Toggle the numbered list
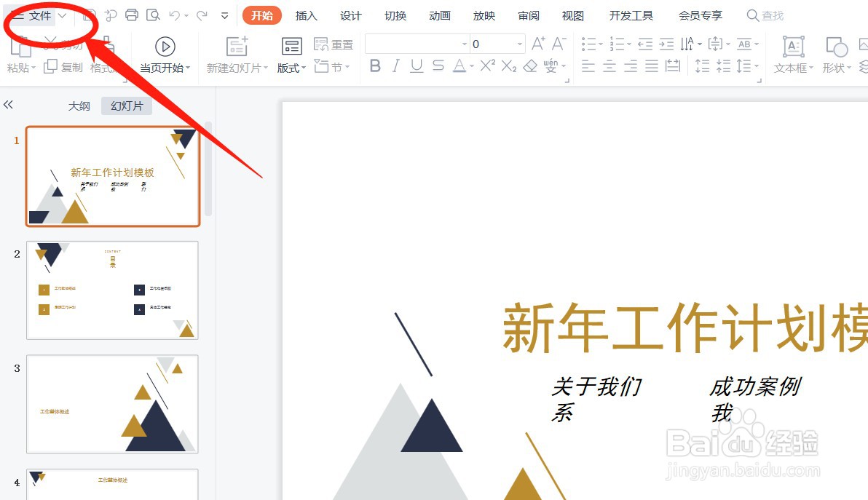This screenshot has height=500, width=868. pos(617,44)
